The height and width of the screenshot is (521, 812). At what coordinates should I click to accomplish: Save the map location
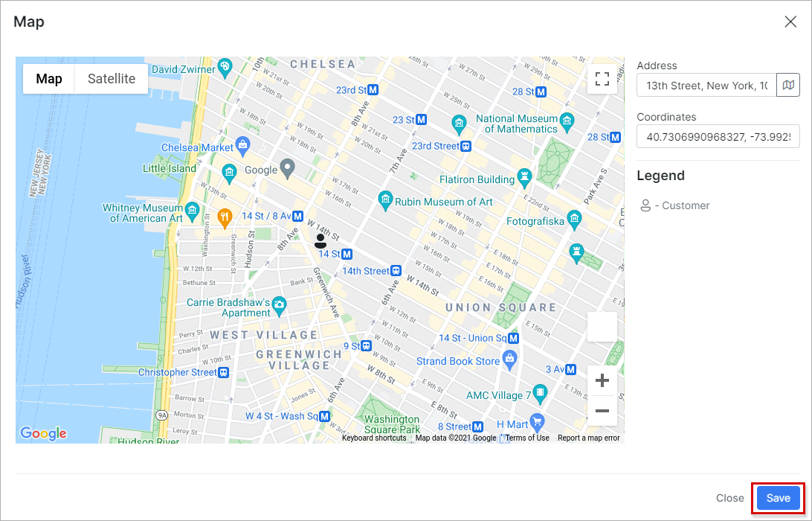pos(778,498)
